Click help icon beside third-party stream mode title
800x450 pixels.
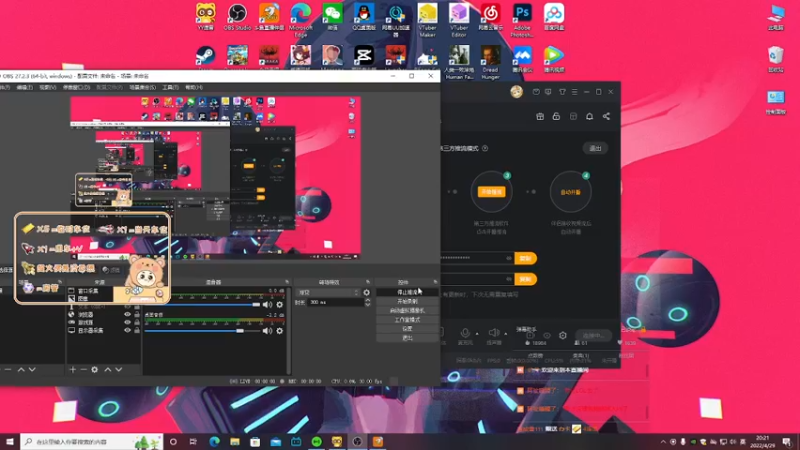pos(485,148)
